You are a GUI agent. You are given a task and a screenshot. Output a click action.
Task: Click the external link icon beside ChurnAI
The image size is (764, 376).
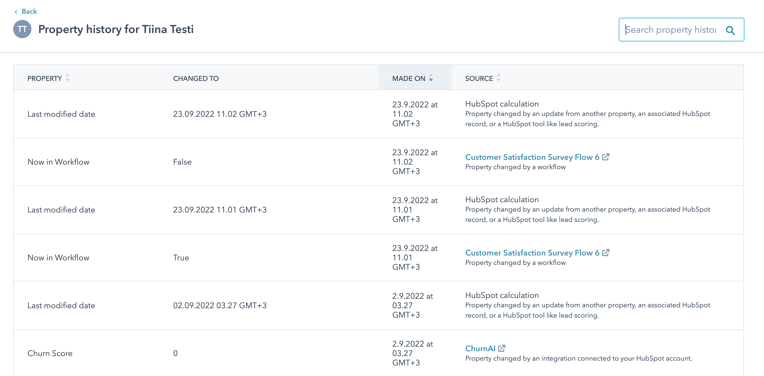(502, 348)
